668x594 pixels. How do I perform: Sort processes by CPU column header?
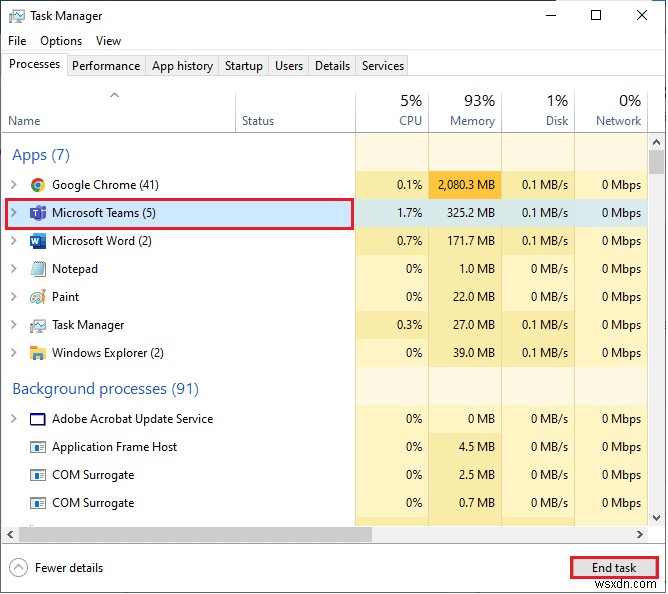(409, 110)
